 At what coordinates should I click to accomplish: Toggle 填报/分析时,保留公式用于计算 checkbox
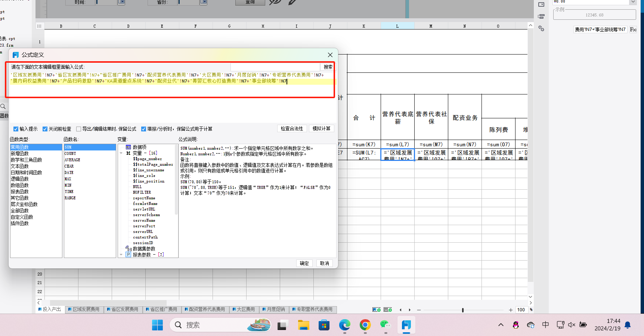tap(143, 129)
